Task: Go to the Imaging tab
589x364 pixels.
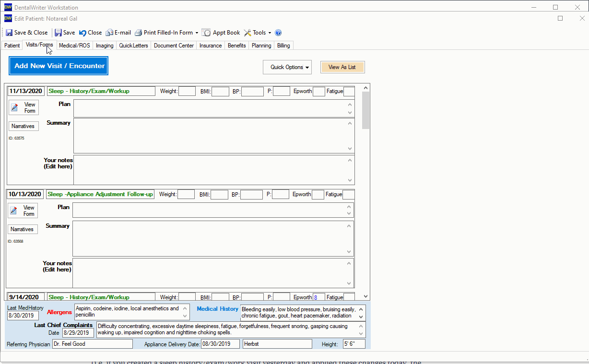Action: 105,46
